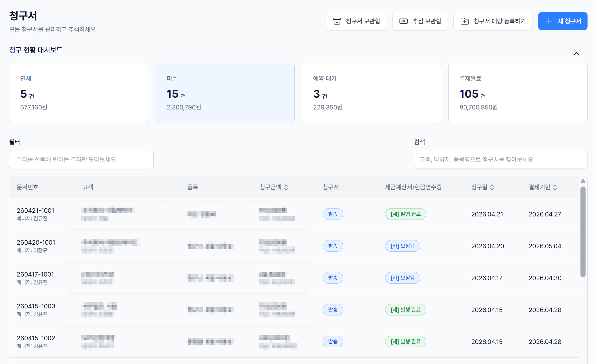This screenshot has width=596, height=364.
Task: Click the cash icon on 추심 보관함
Action: click(x=403, y=21)
